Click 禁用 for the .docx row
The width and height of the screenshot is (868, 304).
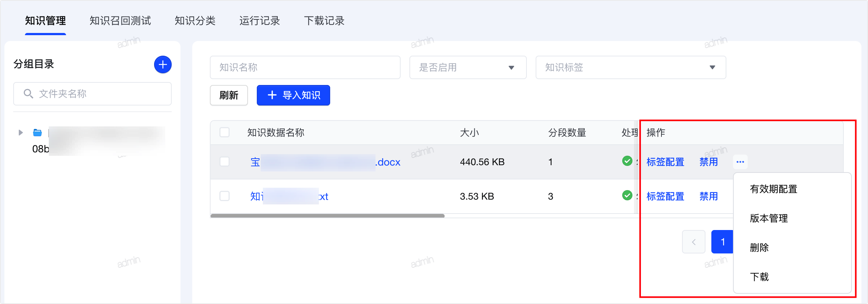click(x=708, y=162)
